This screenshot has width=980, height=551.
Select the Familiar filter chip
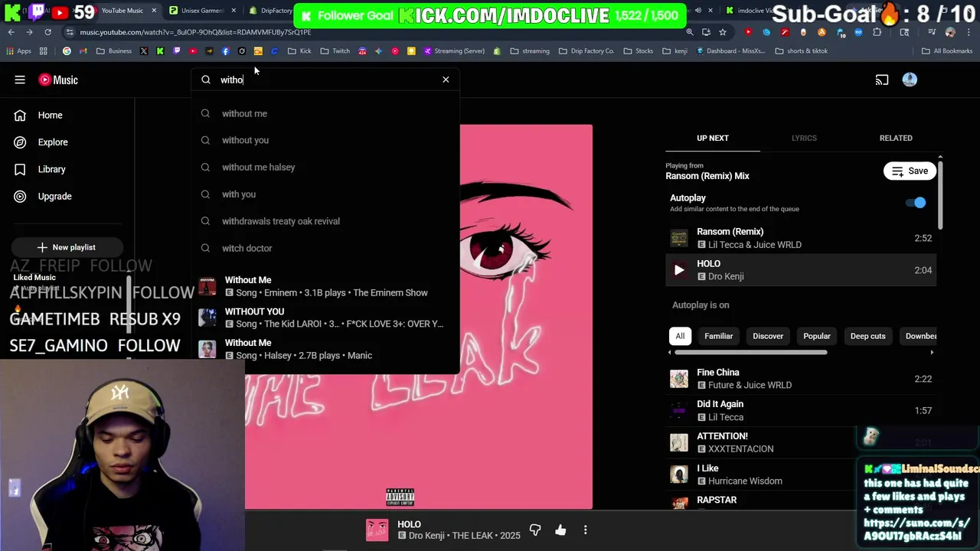(x=718, y=336)
